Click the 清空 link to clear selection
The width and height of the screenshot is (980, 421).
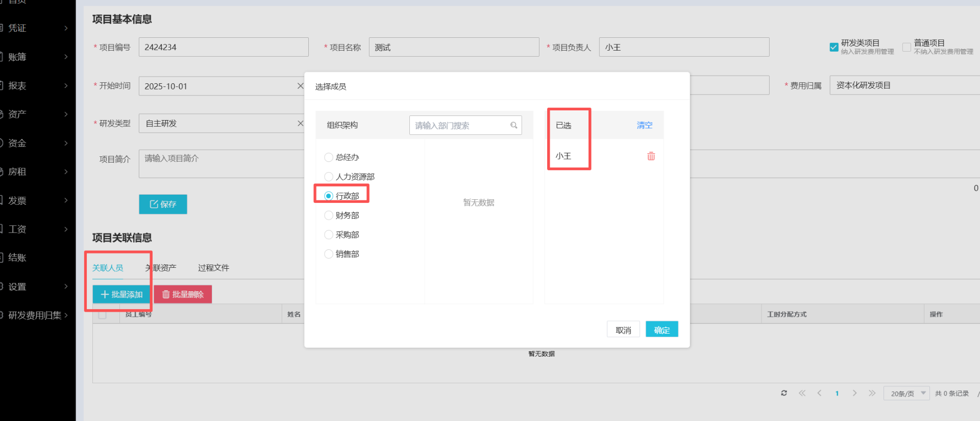(x=644, y=125)
